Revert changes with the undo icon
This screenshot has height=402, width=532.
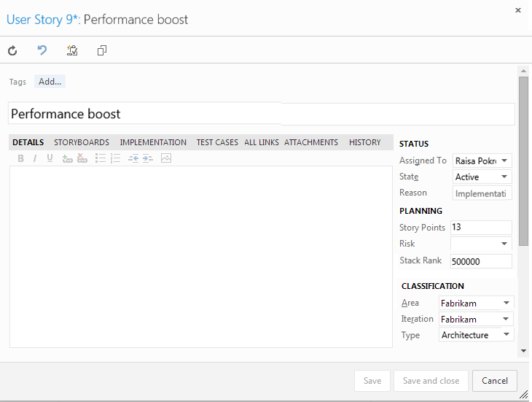42,50
